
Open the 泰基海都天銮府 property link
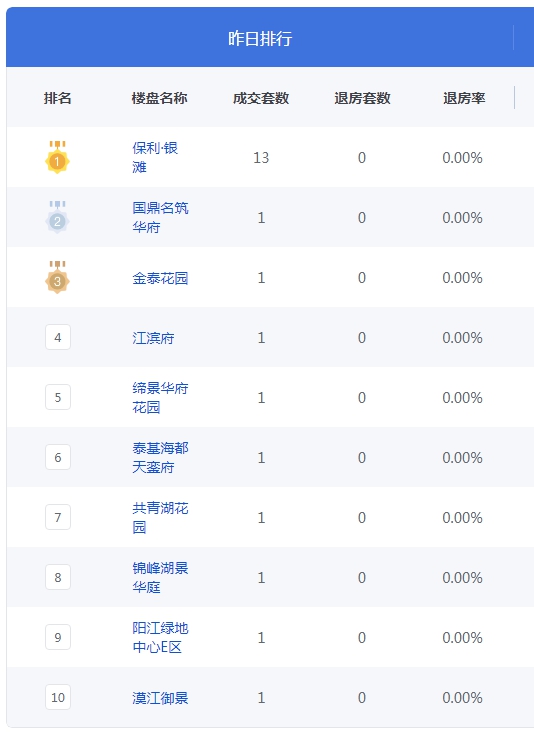pyautogui.click(x=161, y=457)
